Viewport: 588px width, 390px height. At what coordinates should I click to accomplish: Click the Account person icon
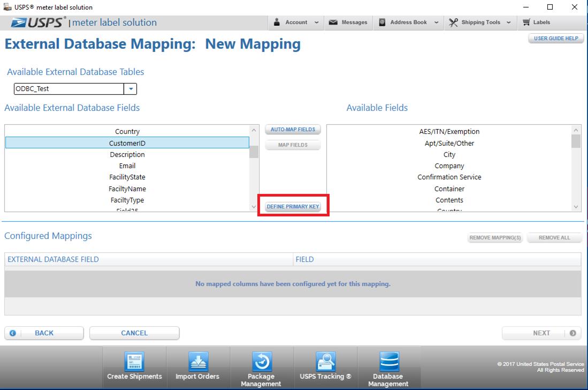click(277, 22)
